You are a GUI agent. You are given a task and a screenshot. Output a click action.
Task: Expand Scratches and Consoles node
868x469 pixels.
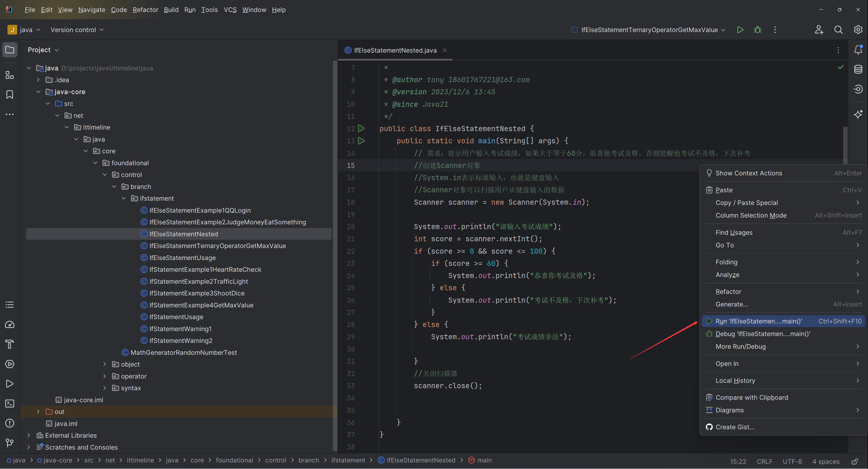29,447
